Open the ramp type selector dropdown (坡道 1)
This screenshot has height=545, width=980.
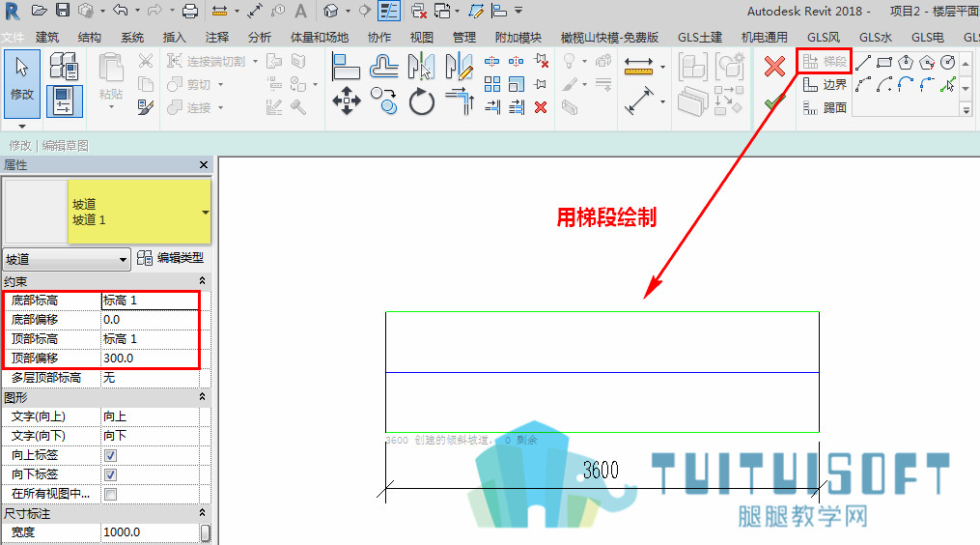[x=205, y=213]
